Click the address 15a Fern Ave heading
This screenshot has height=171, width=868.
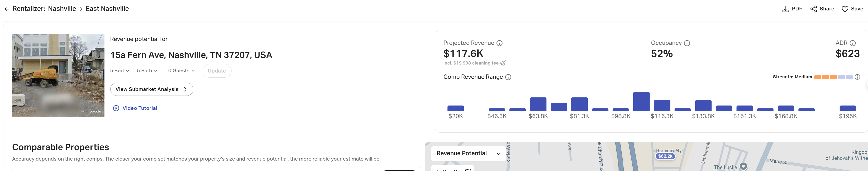[191, 55]
